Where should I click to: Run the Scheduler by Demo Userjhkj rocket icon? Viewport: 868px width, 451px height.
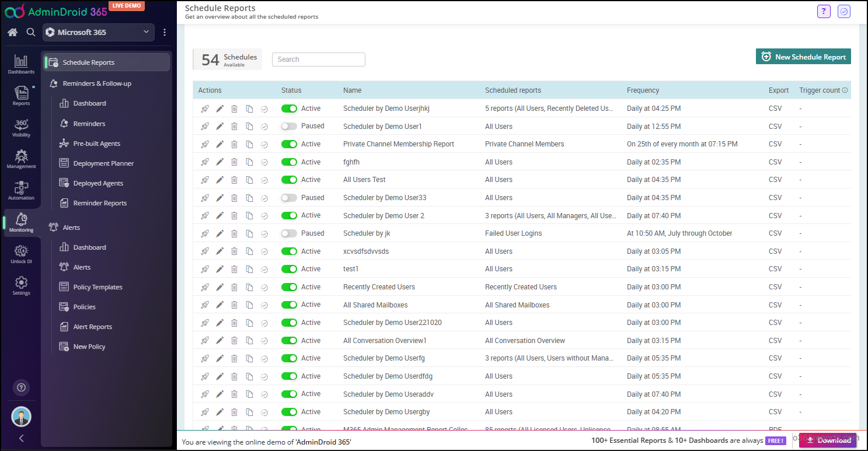[205, 109]
